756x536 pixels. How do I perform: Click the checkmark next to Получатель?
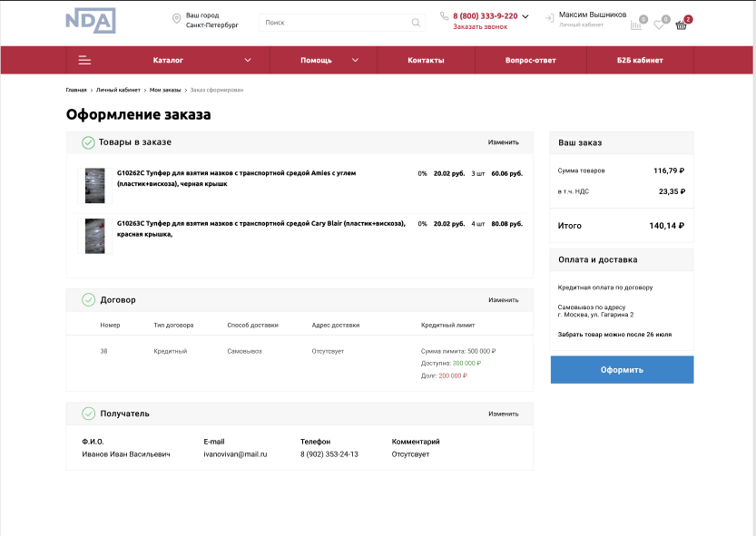tap(88, 414)
